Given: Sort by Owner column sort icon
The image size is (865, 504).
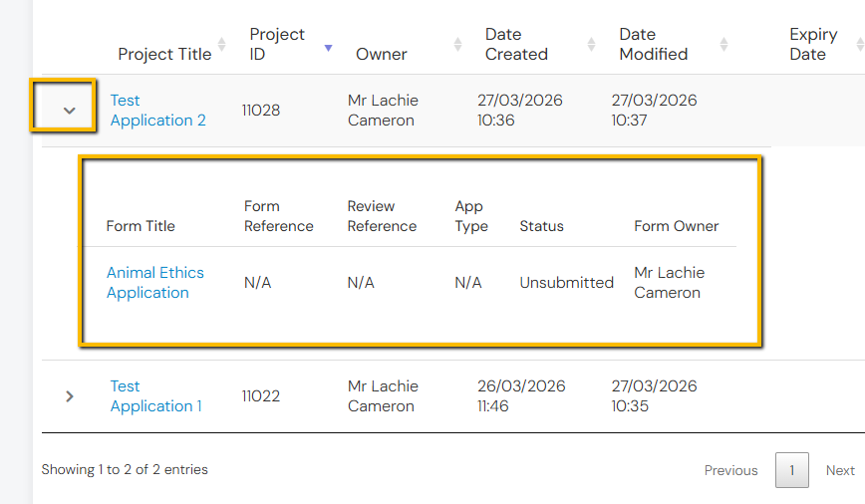Looking at the screenshot, I should (x=457, y=44).
